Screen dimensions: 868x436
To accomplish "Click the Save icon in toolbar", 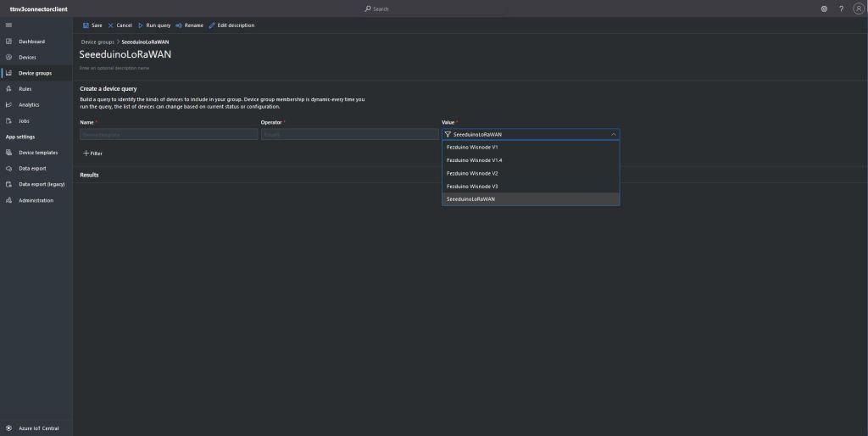I will coord(86,25).
